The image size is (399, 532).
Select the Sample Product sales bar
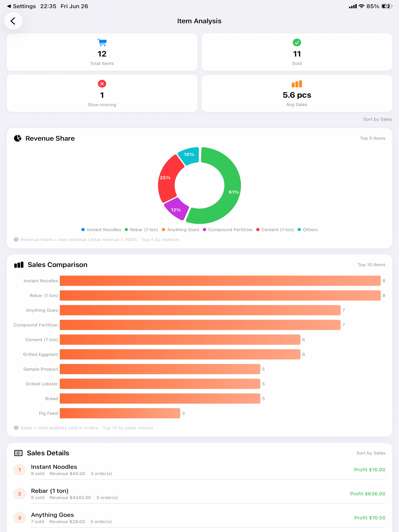pyautogui.click(x=160, y=369)
